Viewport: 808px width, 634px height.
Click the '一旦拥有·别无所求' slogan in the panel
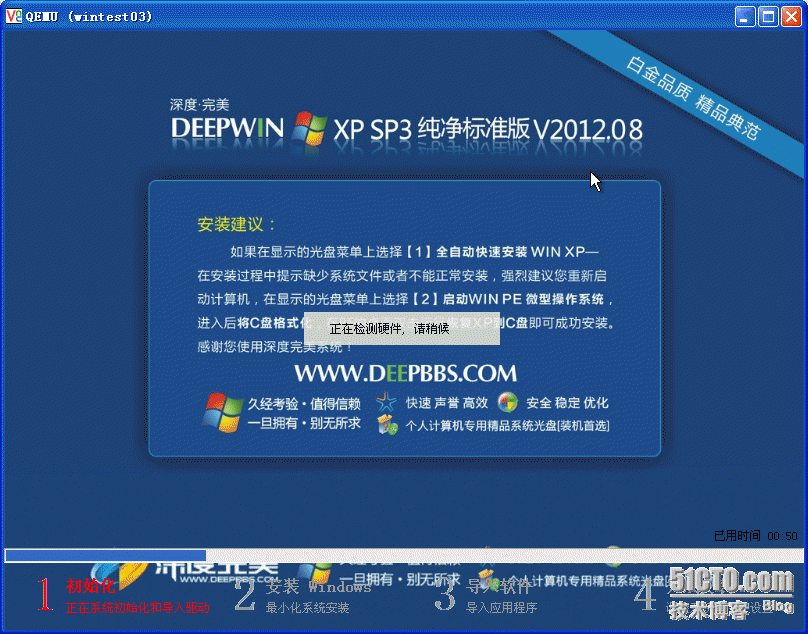coord(304,424)
